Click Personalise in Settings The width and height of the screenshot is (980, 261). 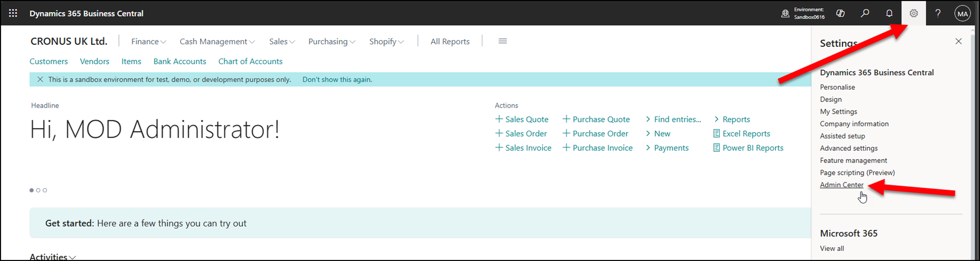pos(837,87)
